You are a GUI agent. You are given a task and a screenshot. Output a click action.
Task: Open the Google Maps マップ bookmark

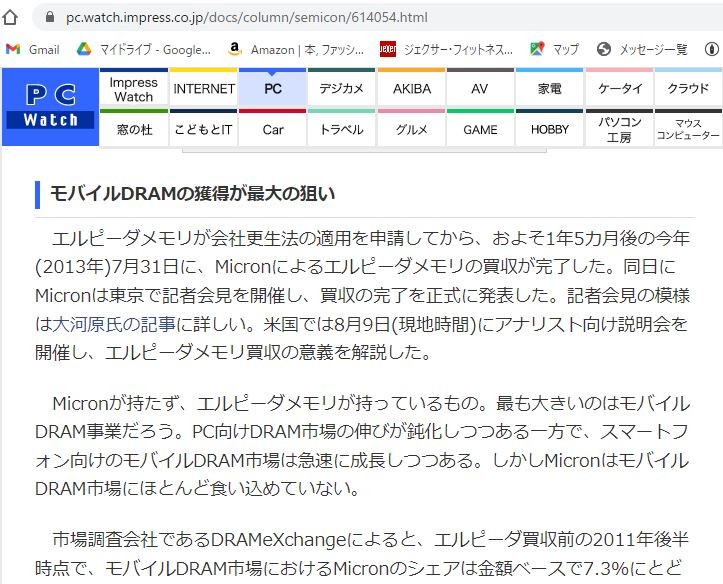[554, 49]
